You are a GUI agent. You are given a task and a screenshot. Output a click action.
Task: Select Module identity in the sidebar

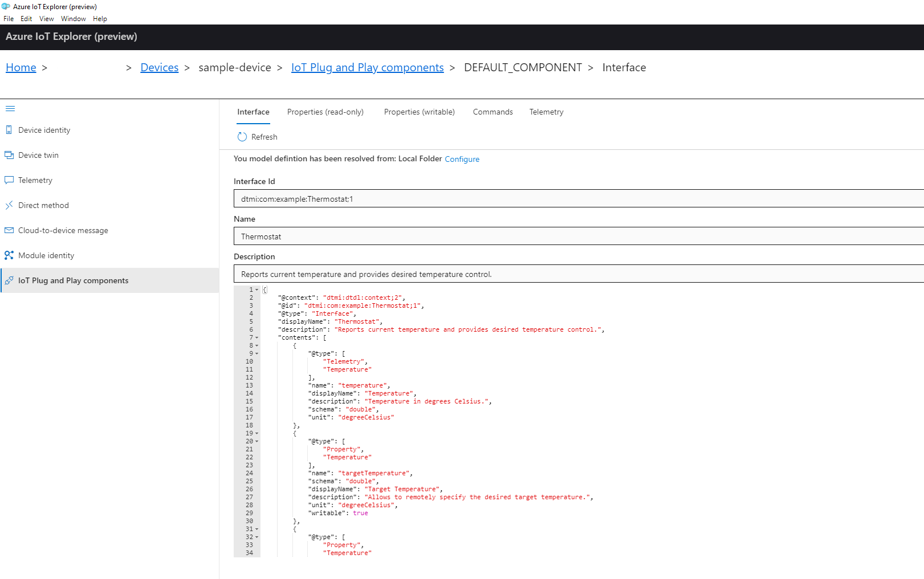(46, 255)
